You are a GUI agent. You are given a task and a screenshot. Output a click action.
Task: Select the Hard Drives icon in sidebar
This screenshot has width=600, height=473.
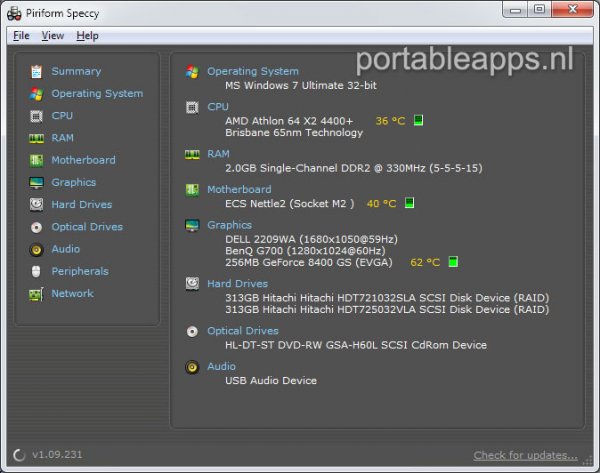pyautogui.click(x=37, y=205)
